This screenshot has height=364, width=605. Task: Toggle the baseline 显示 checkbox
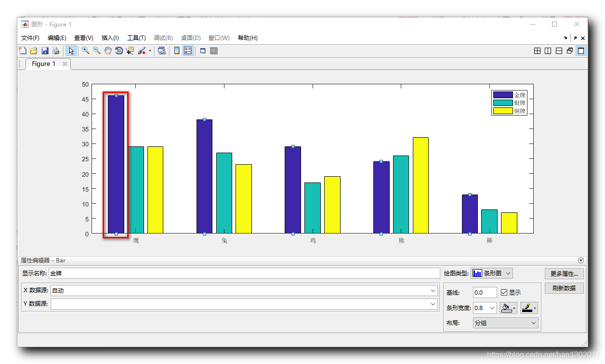click(x=504, y=293)
